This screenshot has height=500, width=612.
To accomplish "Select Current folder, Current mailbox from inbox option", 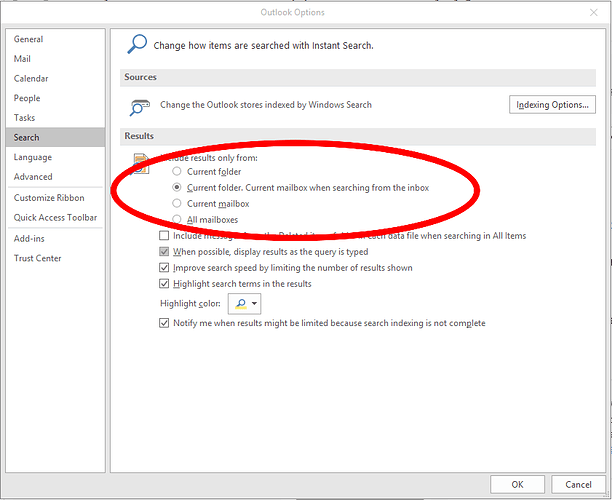I will 177,187.
